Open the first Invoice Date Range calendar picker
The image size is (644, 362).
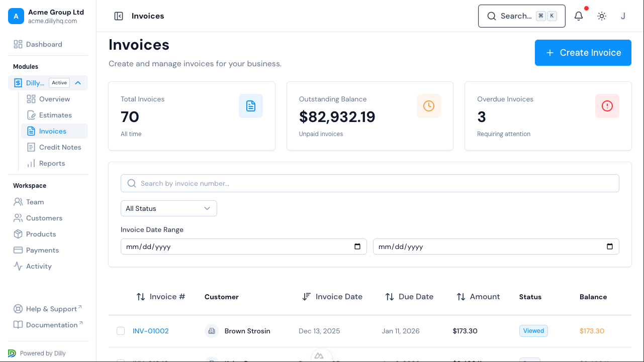pos(357,247)
